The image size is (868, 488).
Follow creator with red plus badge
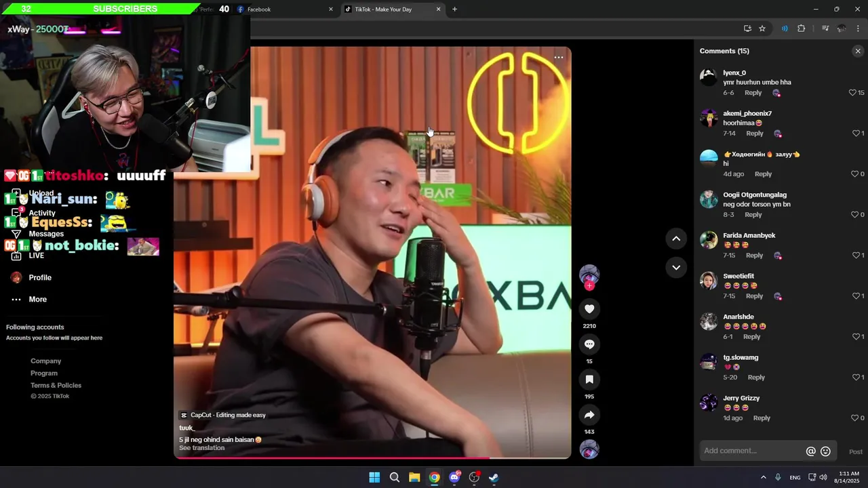pyautogui.click(x=589, y=286)
